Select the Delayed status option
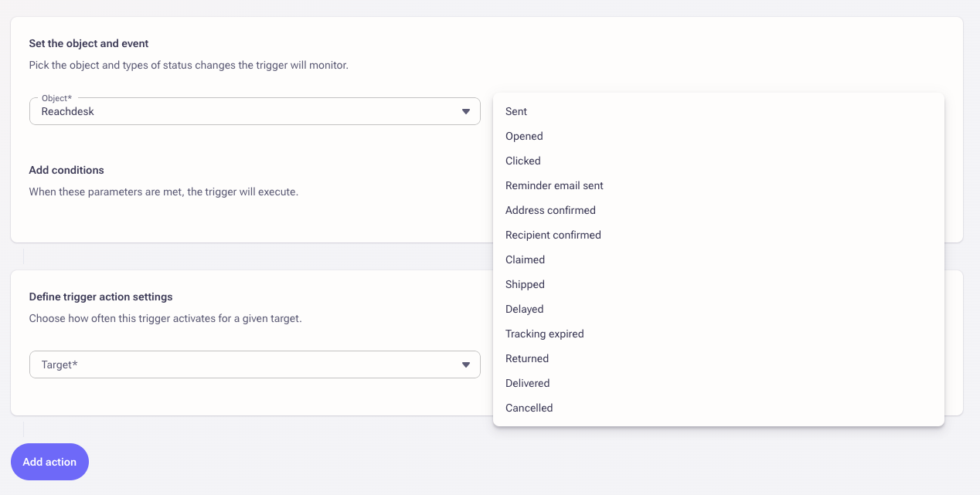The width and height of the screenshot is (980, 495). pos(524,309)
